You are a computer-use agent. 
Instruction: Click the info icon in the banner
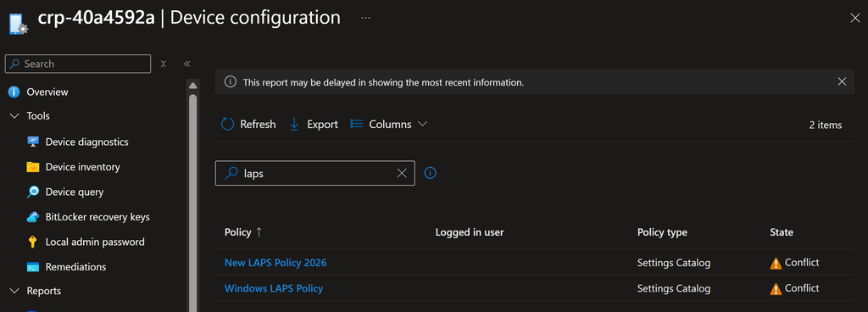[x=231, y=82]
